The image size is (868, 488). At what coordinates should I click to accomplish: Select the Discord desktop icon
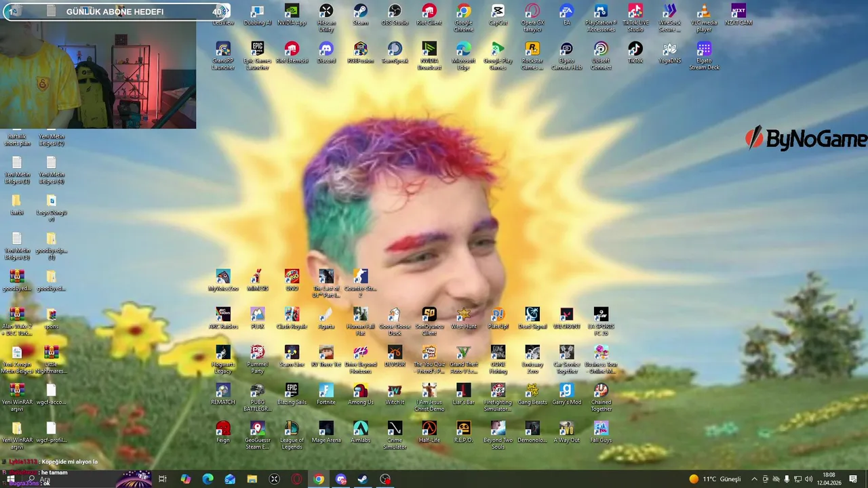click(x=326, y=53)
